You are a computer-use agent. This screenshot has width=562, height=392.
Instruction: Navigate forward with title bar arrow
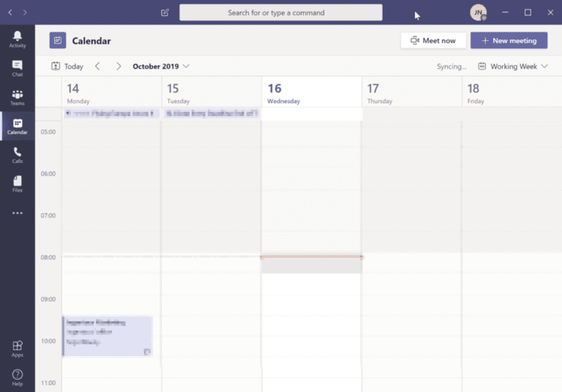coord(25,12)
